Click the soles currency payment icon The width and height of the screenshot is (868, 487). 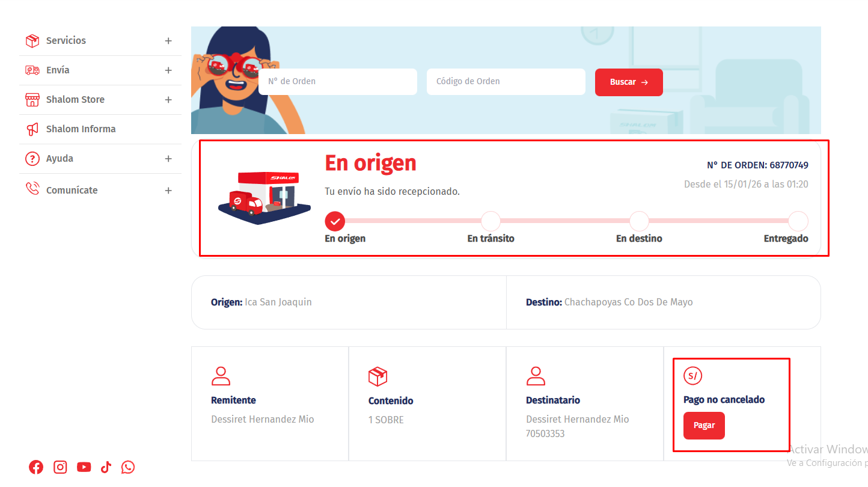pos(692,376)
